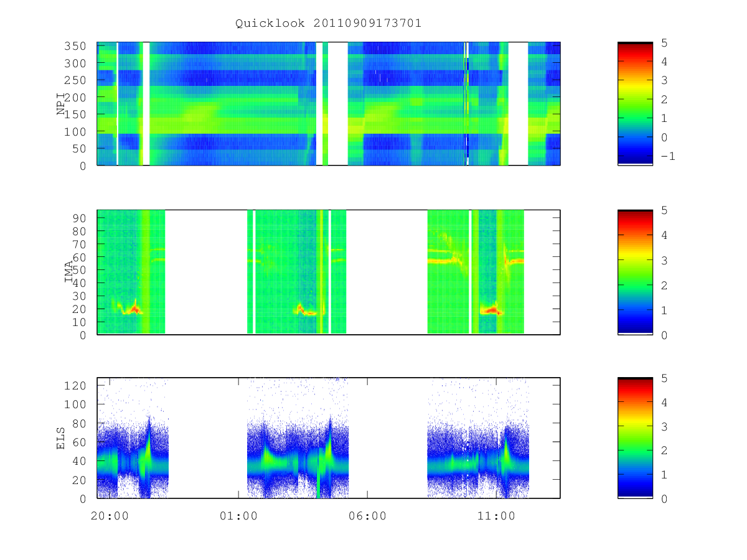Click the IMA axis label
The height and width of the screenshot is (560, 747).
point(70,272)
